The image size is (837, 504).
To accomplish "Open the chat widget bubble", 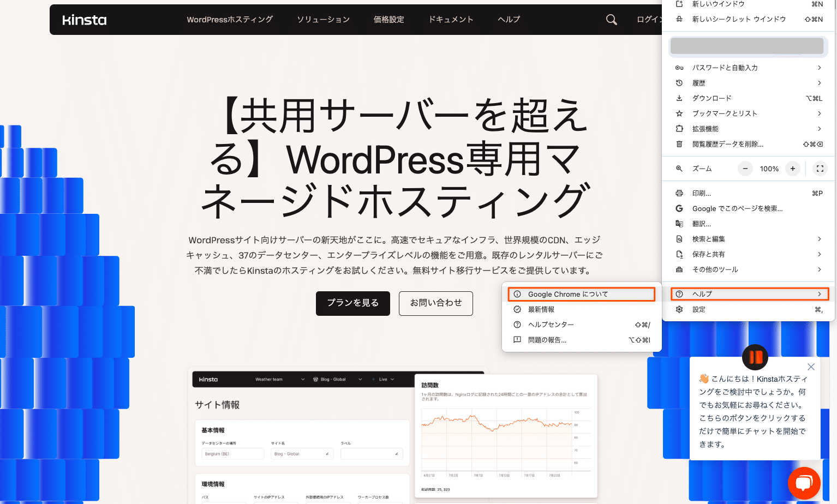I will [804, 483].
